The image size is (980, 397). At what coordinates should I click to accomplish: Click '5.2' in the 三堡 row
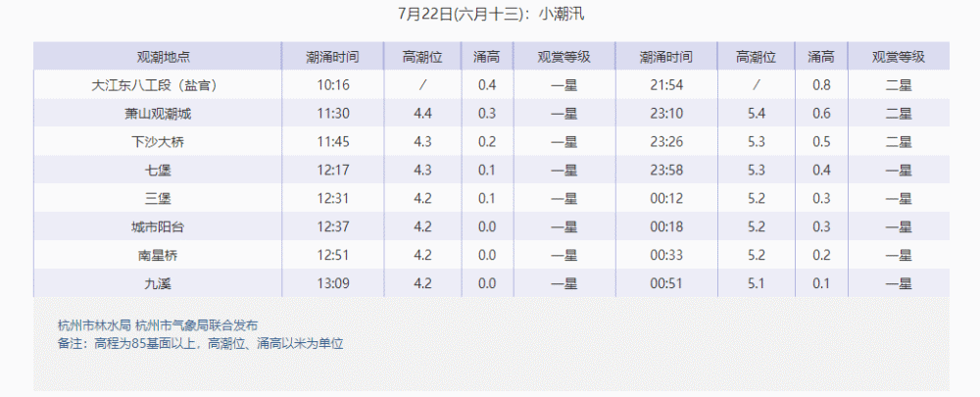tap(757, 199)
